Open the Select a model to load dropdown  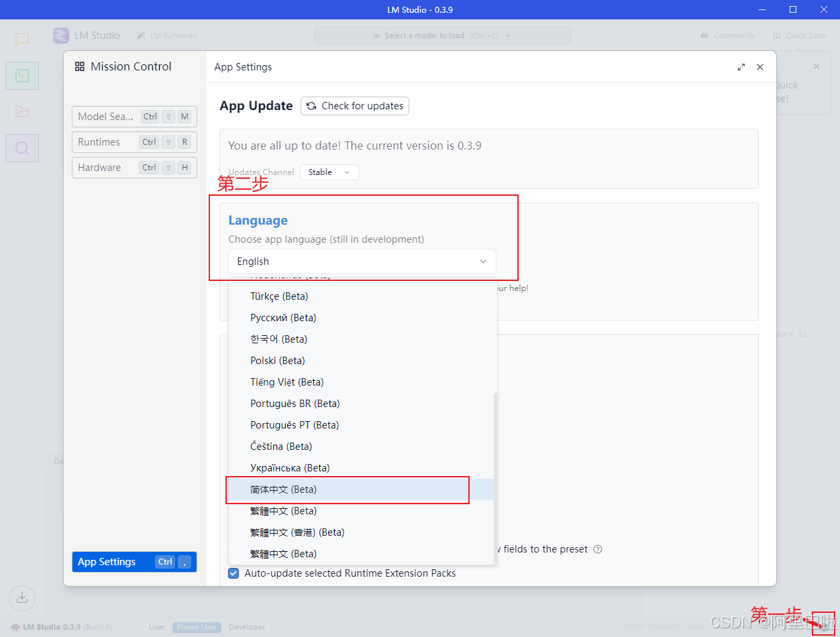(x=443, y=36)
